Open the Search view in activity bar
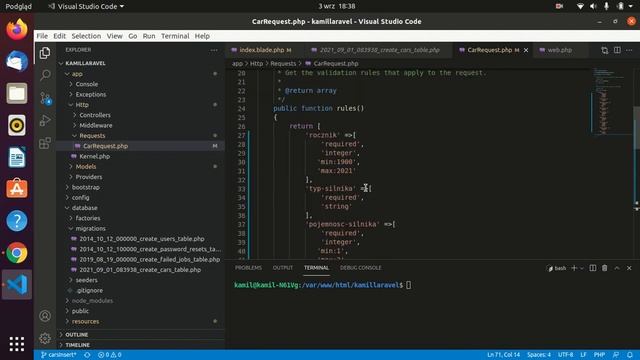This screenshot has width=640, height=360. pos(45,75)
